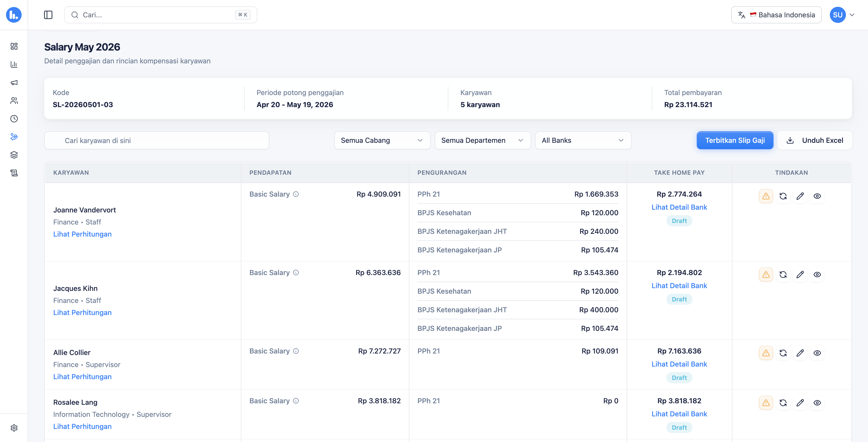Open the dashboard grid icon in sidebar
The width and height of the screenshot is (868, 442).
[x=14, y=46]
